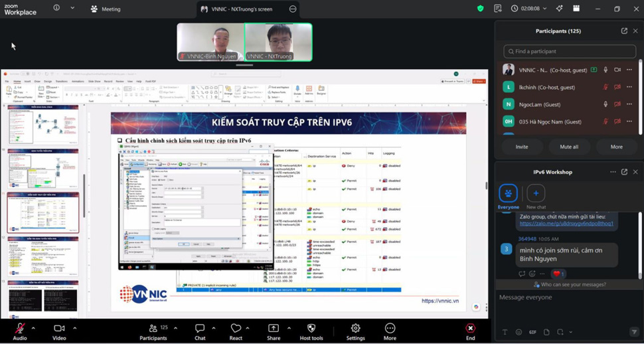Toggle NgocLam's camera-off icon

(617, 104)
